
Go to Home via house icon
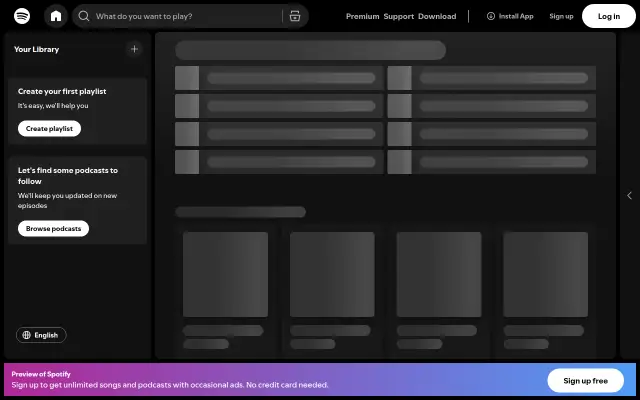click(56, 16)
